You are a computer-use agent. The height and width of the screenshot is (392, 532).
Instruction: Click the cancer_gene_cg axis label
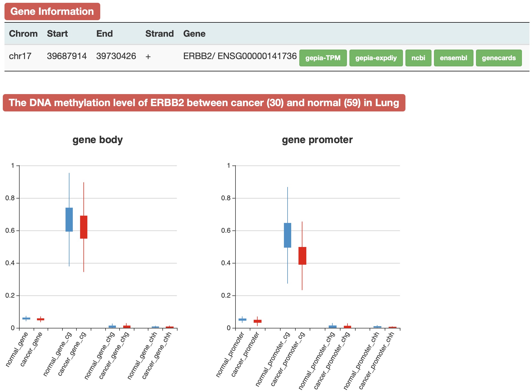(x=72, y=353)
